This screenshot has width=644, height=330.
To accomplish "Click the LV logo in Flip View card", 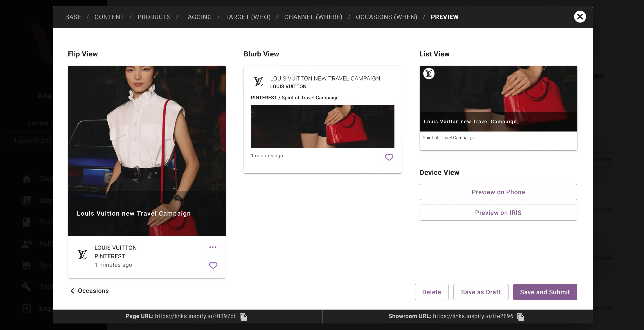I will [x=82, y=254].
